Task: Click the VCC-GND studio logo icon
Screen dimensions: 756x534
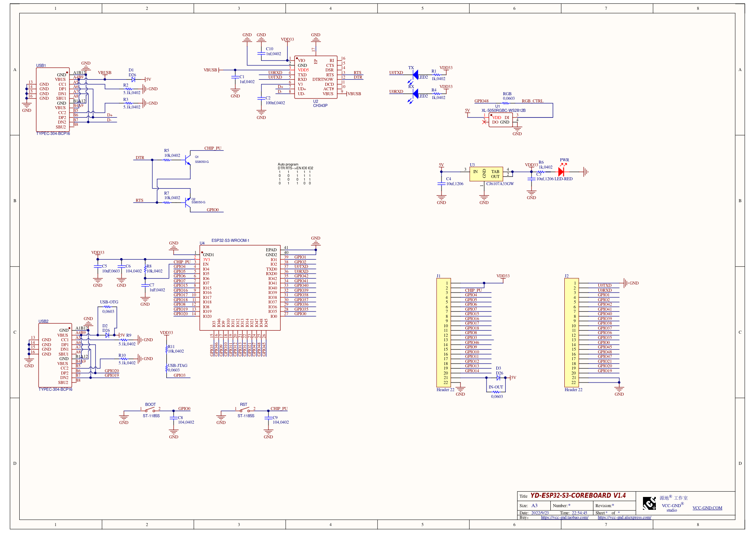Action: point(649,503)
